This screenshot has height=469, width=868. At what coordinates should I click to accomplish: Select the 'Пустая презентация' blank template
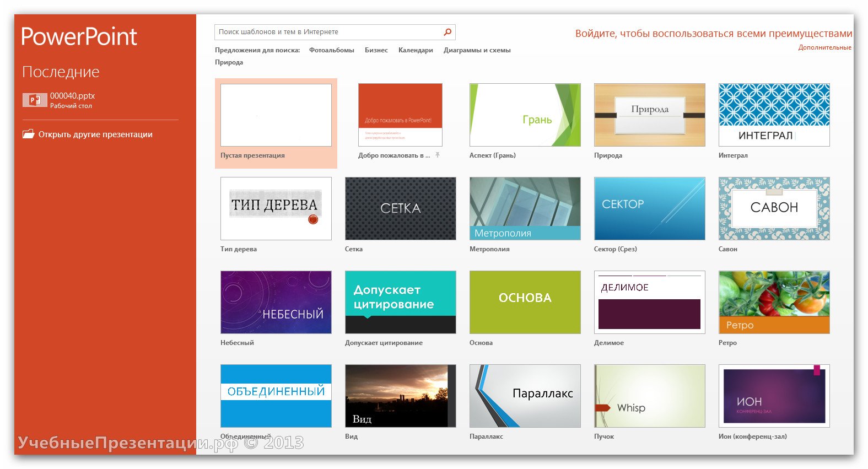pos(276,115)
